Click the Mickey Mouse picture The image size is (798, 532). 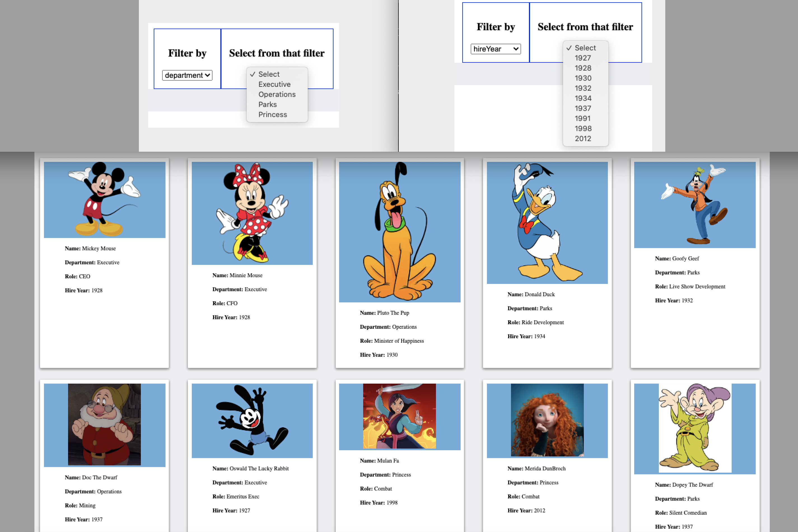tap(104, 200)
